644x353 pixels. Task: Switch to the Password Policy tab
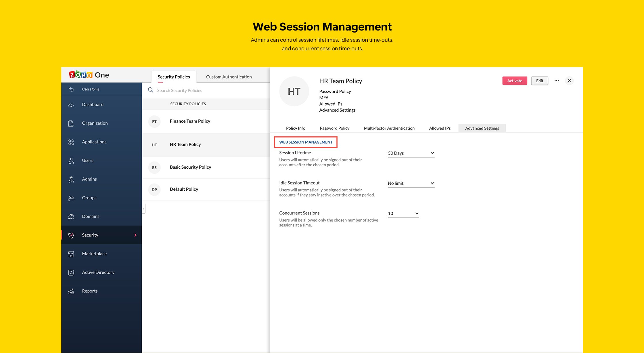tap(334, 128)
